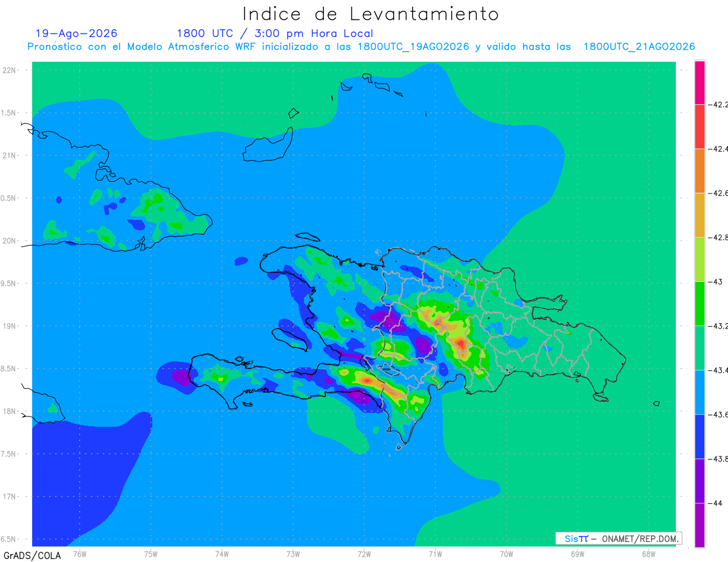The width and height of the screenshot is (728, 562).
Task: Click the '-43.4' legend value
Action: click(x=719, y=370)
